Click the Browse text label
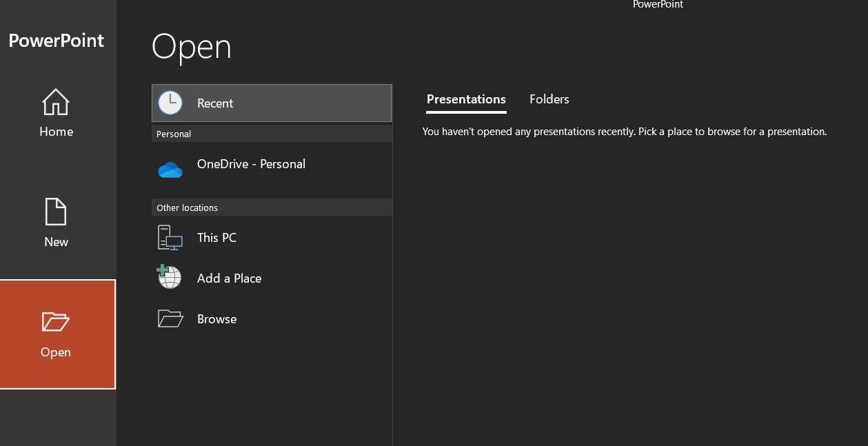 pyautogui.click(x=216, y=319)
